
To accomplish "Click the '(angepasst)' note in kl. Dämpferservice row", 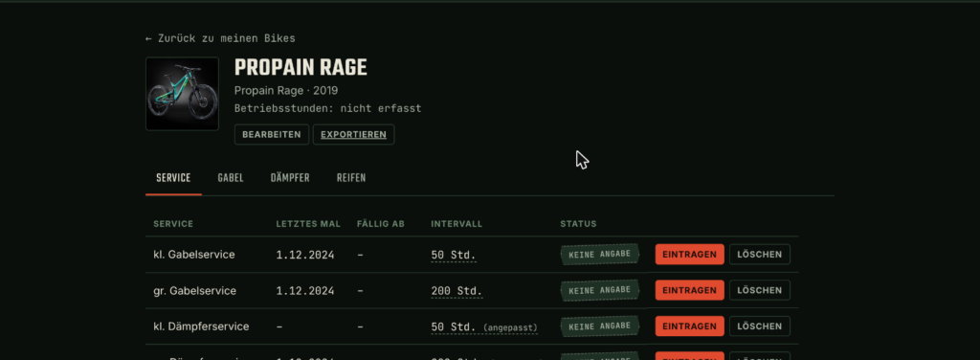I will [x=511, y=327].
